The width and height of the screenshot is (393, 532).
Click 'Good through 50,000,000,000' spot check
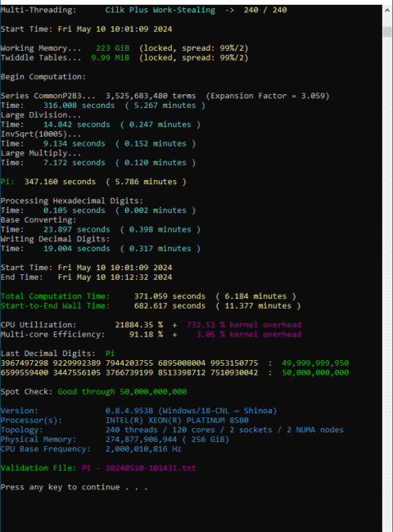tap(122, 391)
